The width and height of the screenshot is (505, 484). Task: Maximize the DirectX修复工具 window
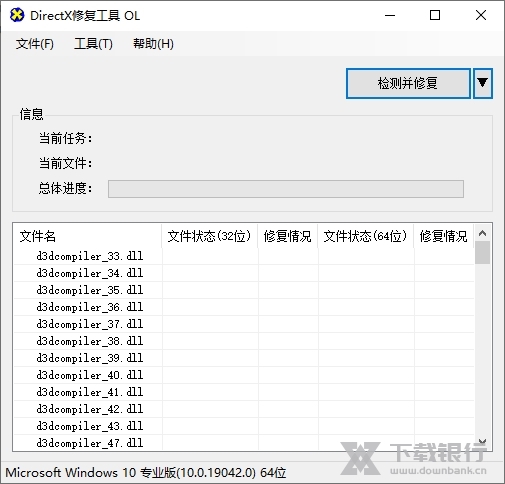435,15
